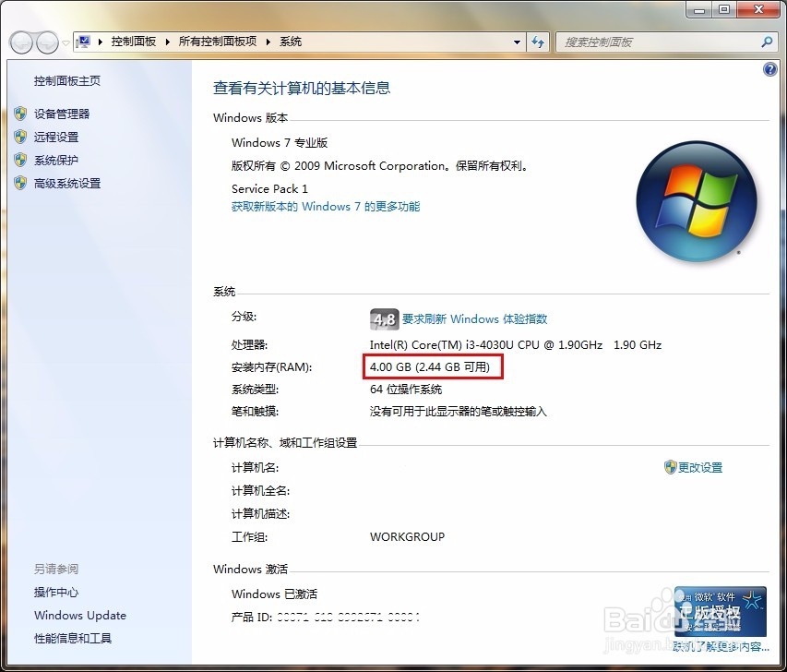
Task: Open 高级系统设置 link
Action: (67, 184)
